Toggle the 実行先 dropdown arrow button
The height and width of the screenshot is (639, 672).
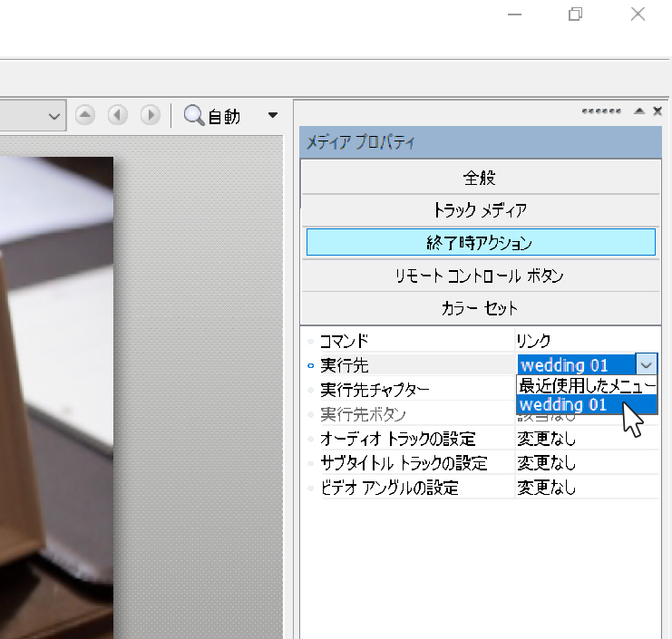pyautogui.click(x=647, y=365)
